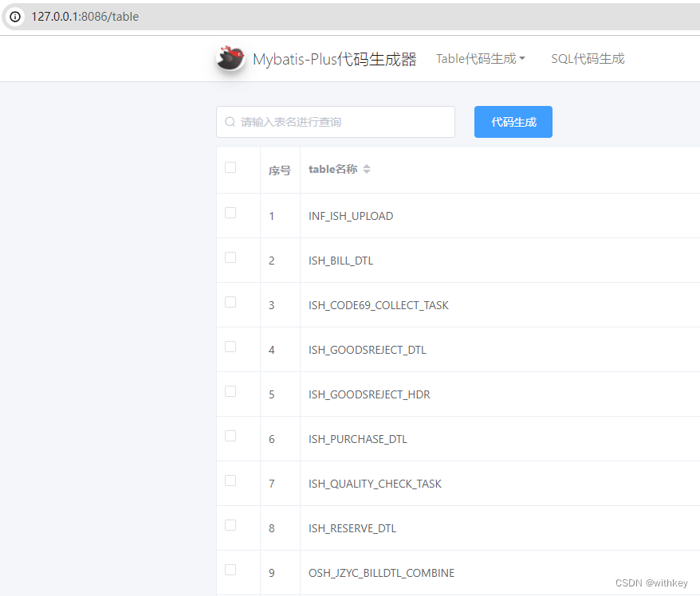The width and height of the screenshot is (700, 596).
Task: Click the Mybatis-Plus logo icon
Action: [230, 57]
